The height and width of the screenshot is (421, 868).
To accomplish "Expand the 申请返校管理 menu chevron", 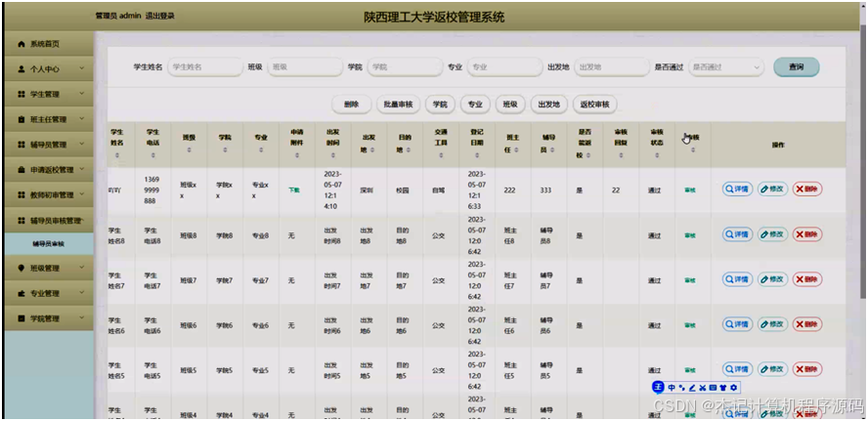I will tap(81, 170).
